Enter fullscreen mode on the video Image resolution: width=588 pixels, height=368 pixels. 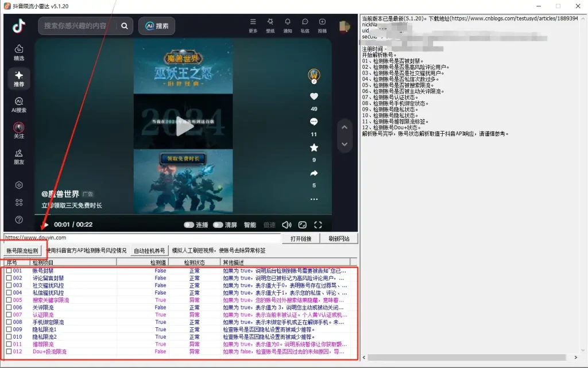318,225
